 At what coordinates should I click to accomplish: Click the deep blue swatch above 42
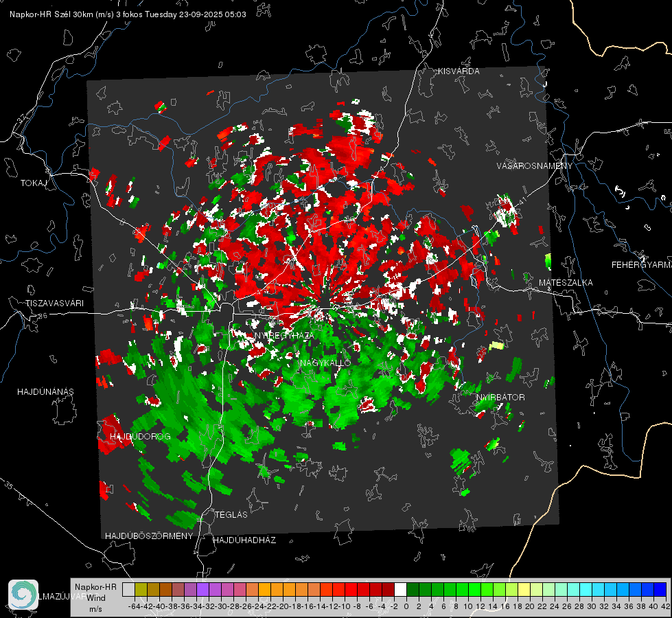(660, 589)
